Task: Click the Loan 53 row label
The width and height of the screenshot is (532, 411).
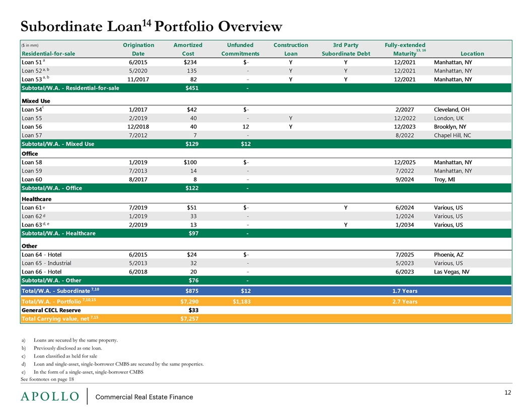Action: 35,79
